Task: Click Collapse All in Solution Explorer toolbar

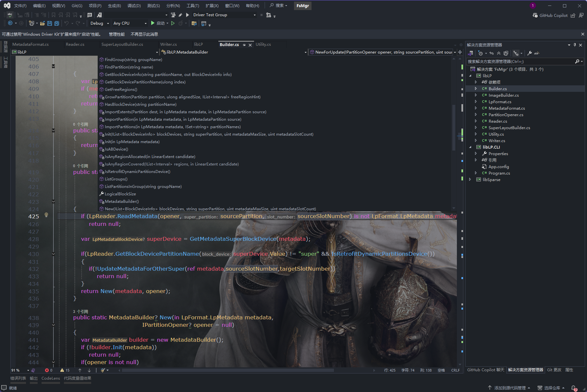Action: pyautogui.click(x=499, y=53)
